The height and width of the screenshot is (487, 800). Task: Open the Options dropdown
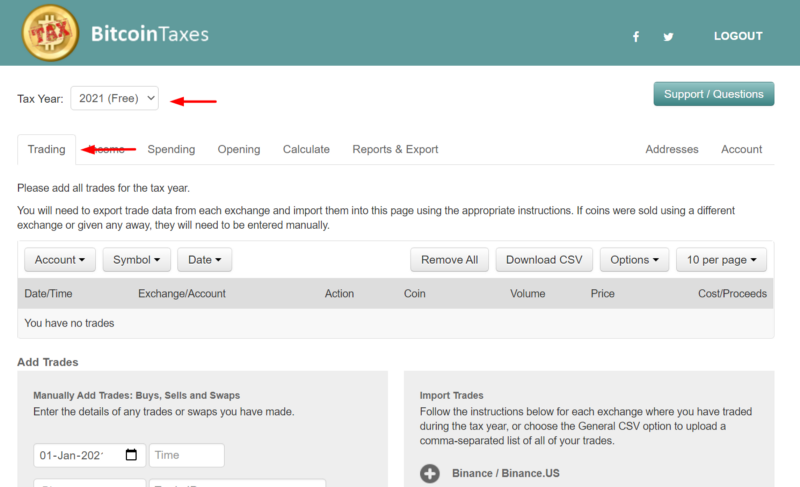pos(634,260)
